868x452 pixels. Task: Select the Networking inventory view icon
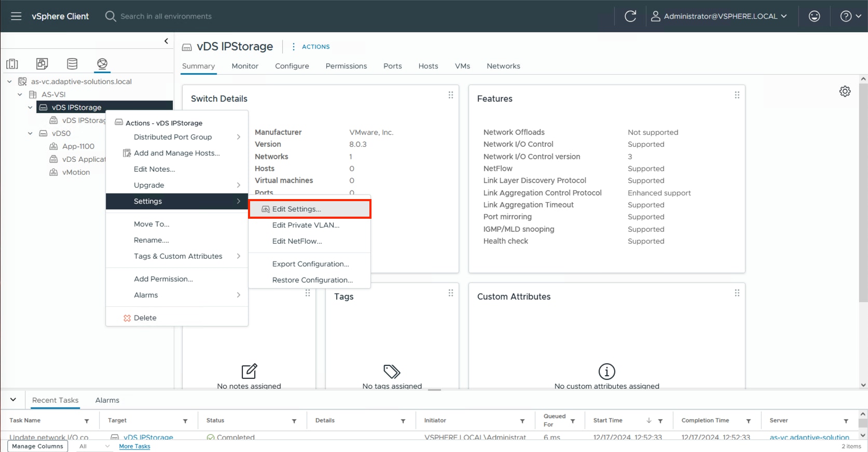(x=102, y=64)
